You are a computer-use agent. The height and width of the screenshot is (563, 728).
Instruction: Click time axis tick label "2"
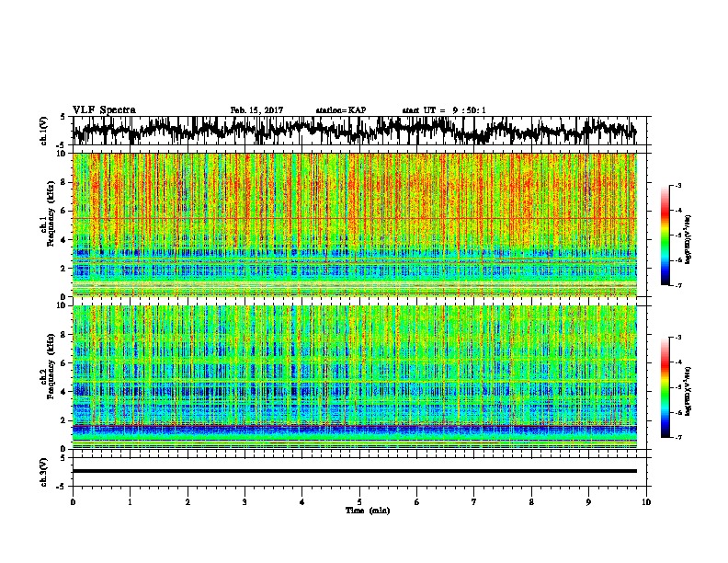point(188,502)
